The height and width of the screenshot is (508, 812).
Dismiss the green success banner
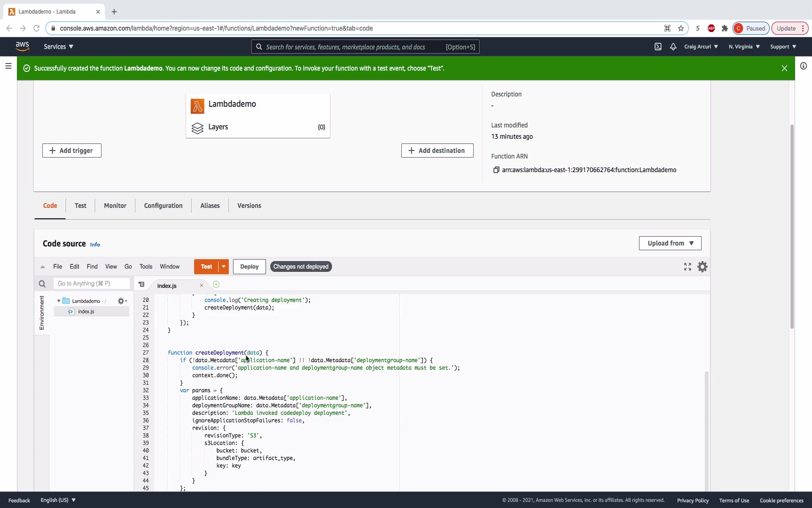click(x=784, y=68)
